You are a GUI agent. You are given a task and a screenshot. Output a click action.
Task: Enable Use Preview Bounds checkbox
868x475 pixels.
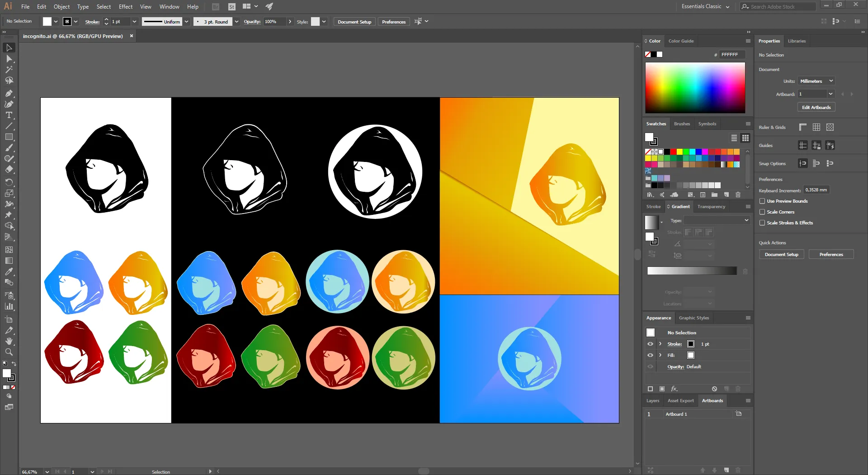click(762, 201)
